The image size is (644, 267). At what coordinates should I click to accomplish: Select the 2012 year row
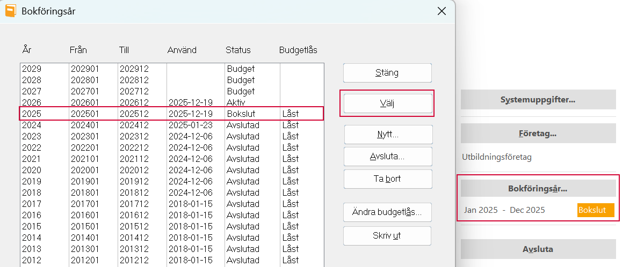point(171,260)
